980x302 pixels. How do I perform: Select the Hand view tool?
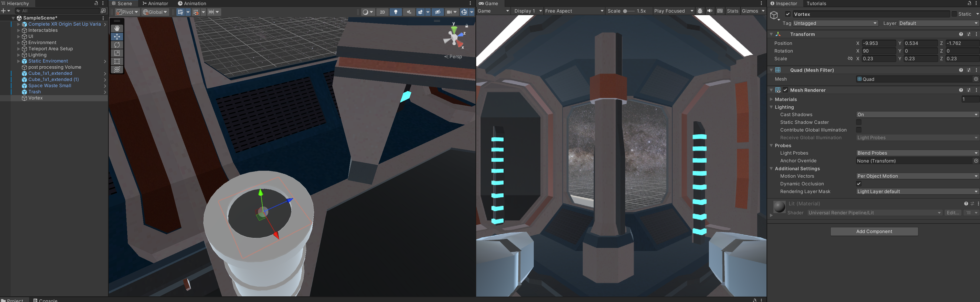tap(117, 28)
